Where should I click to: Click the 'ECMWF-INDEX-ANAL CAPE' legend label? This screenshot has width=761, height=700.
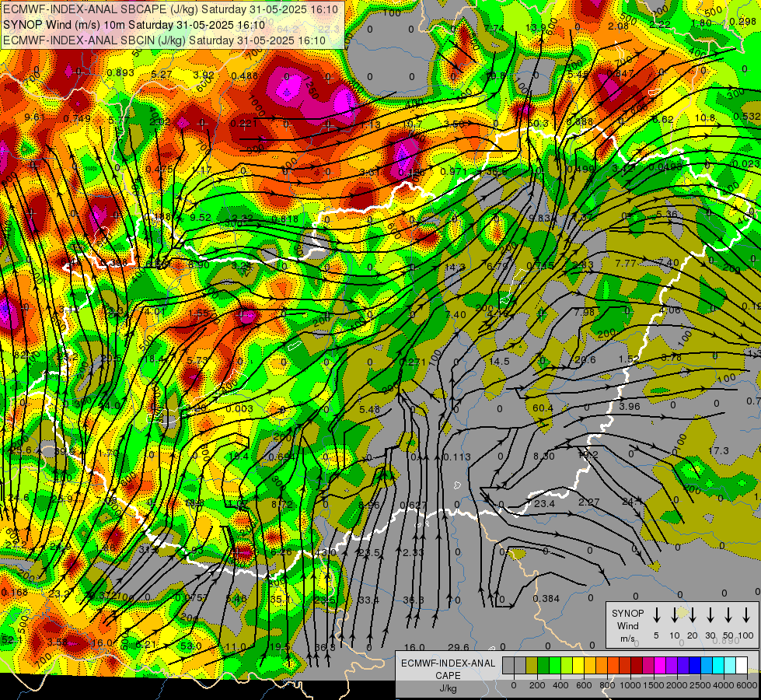tap(448, 670)
